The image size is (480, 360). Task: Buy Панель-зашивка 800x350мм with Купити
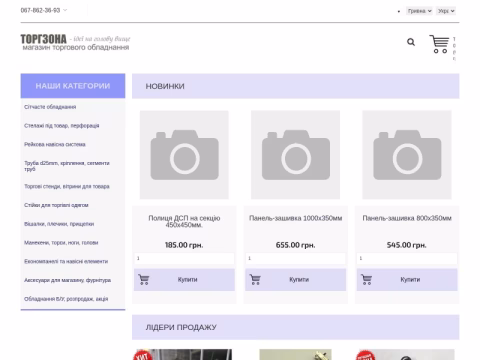tap(407, 280)
